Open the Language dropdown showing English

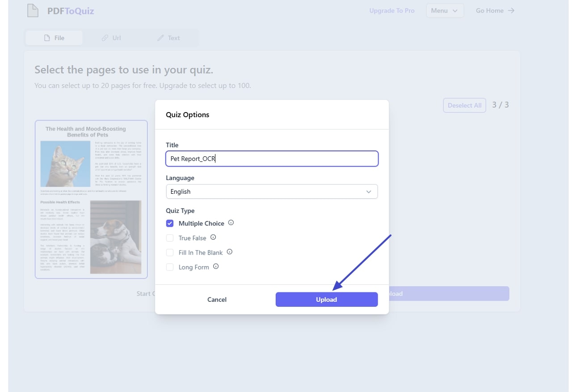coord(272,192)
